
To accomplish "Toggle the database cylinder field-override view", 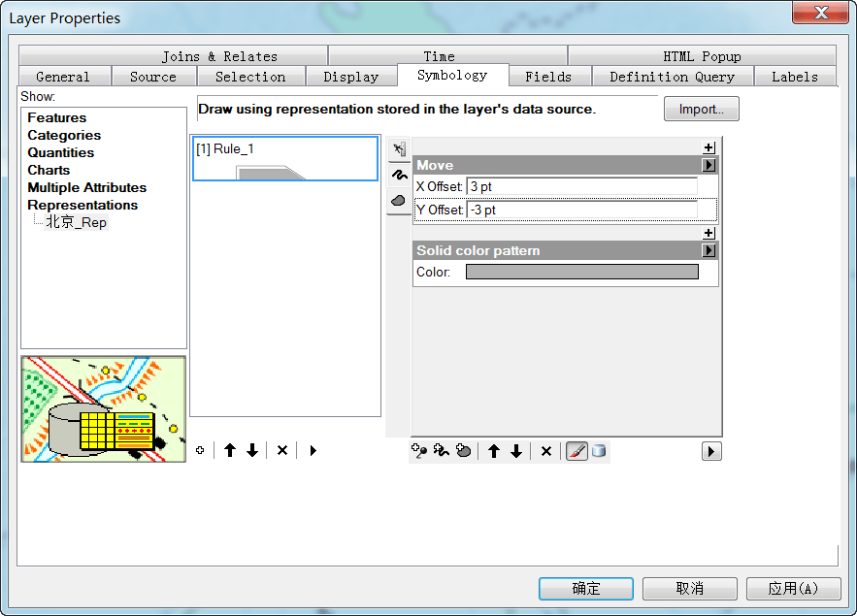I will coord(599,451).
